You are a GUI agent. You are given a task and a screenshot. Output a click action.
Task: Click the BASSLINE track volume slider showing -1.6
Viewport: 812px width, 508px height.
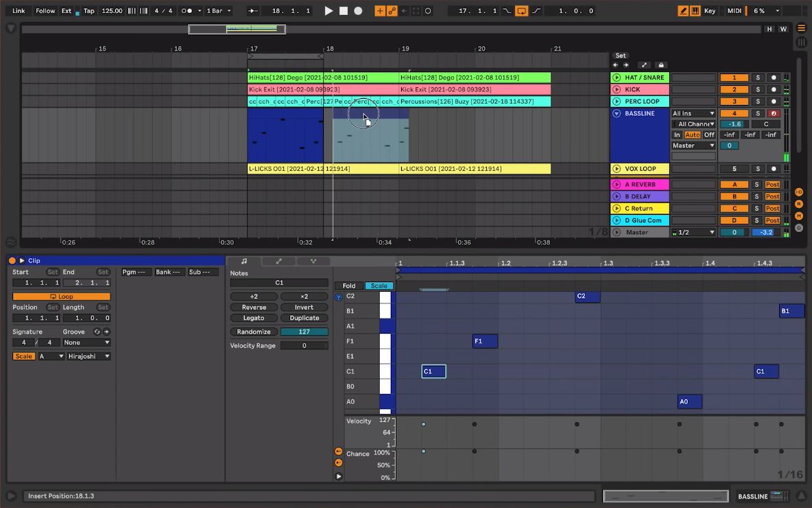[735, 124]
